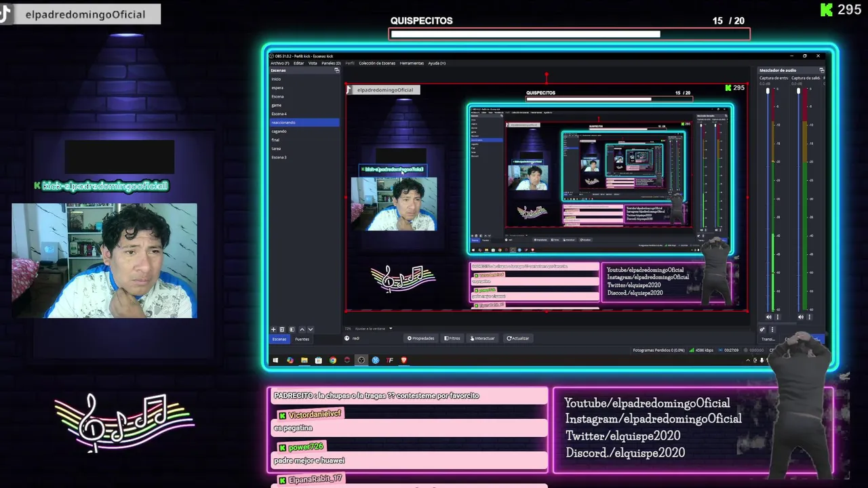Click the 'redi' source name

coord(356,338)
